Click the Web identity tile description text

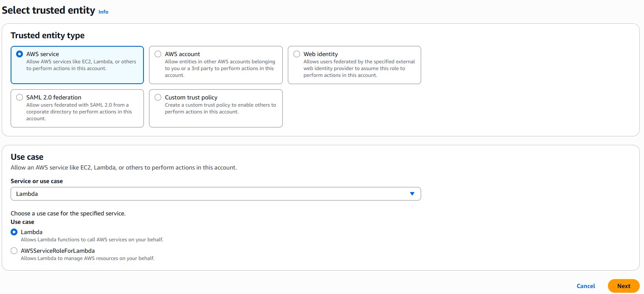point(359,68)
